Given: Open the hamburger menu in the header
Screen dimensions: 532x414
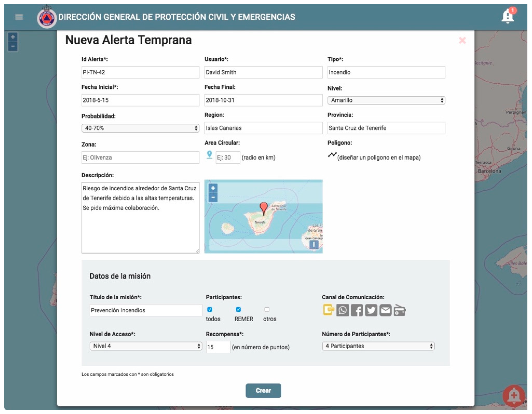Looking at the screenshot, I should (x=19, y=17).
